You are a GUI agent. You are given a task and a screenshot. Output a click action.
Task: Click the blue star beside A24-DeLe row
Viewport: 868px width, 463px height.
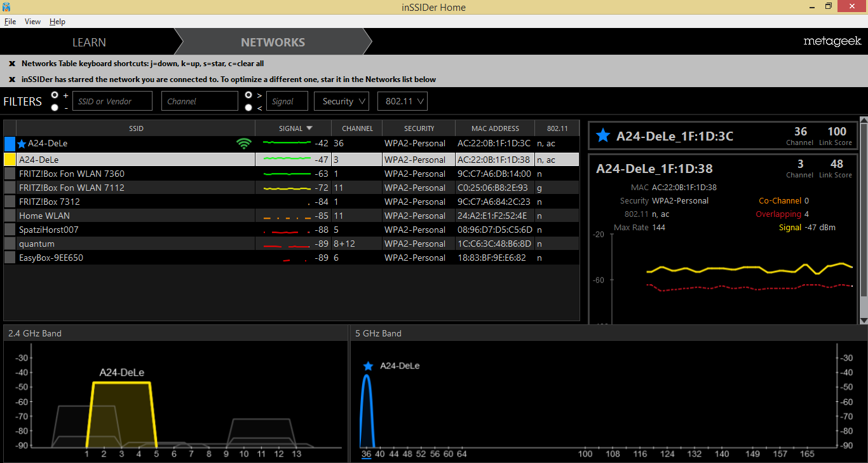[22, 144]
